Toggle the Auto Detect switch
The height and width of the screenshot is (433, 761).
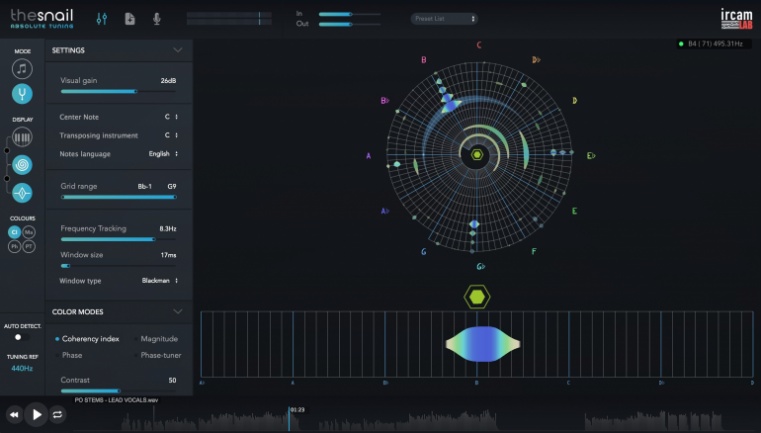click(18, 337)
